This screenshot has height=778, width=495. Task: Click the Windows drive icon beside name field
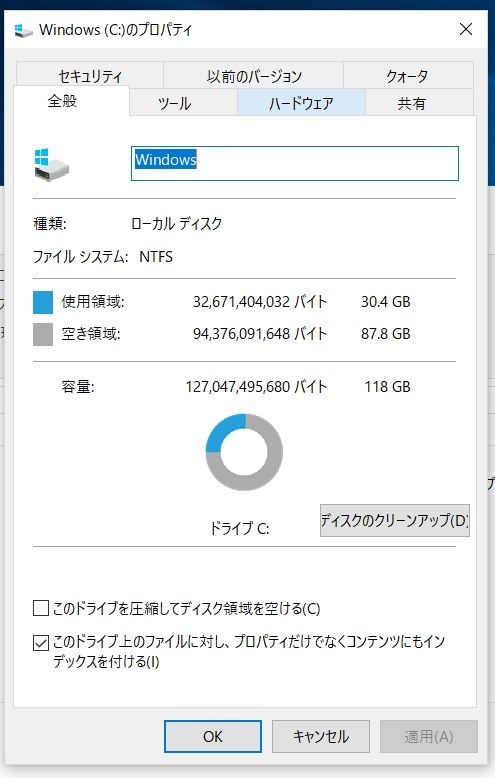tap(52, 164)
